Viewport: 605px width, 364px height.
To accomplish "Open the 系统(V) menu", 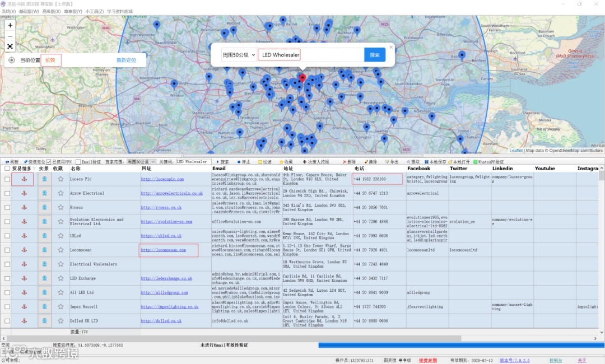I will coord(8,11).
